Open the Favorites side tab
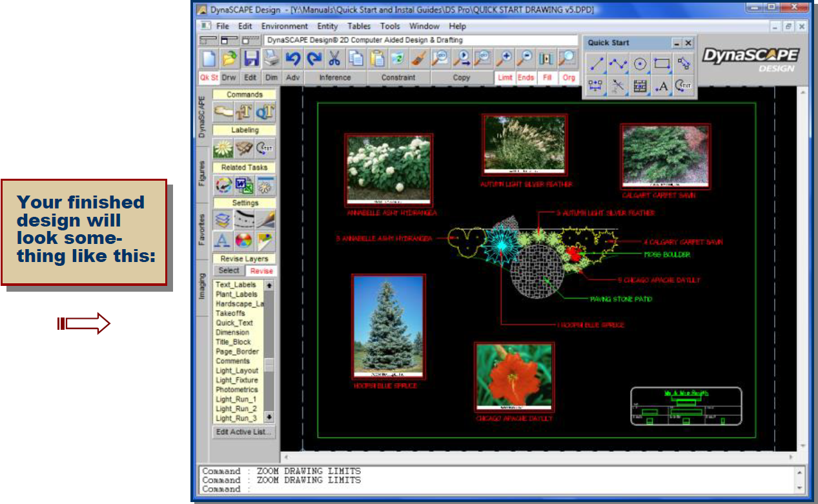This screenshot has width=818, height=504. coord(203,228)
